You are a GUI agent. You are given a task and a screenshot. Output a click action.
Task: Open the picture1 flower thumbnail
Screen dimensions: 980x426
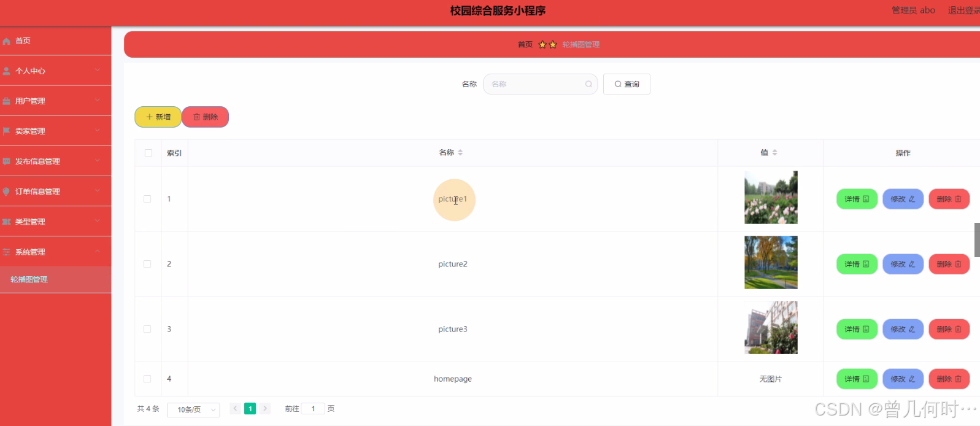click(x=771, y=198)
